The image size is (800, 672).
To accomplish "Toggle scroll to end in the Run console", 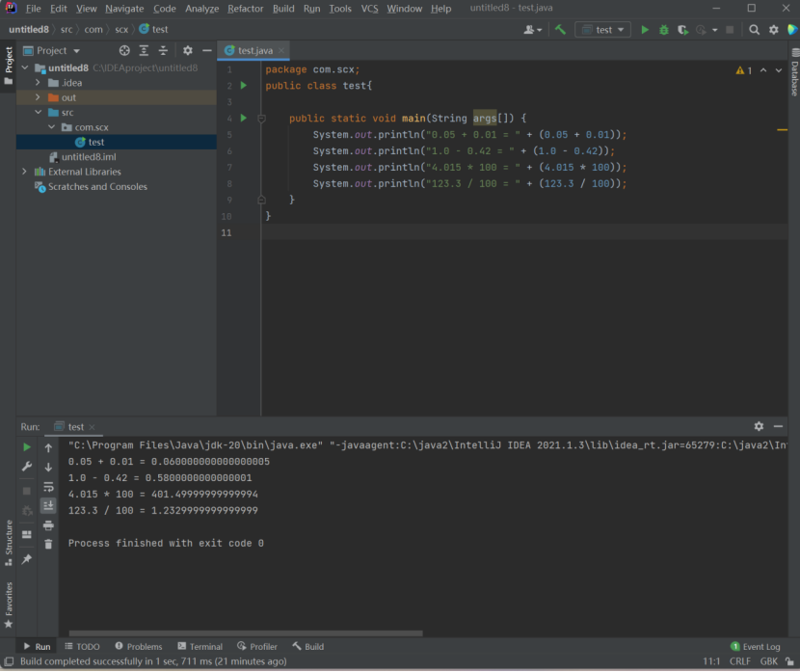I will coord(48,505).
